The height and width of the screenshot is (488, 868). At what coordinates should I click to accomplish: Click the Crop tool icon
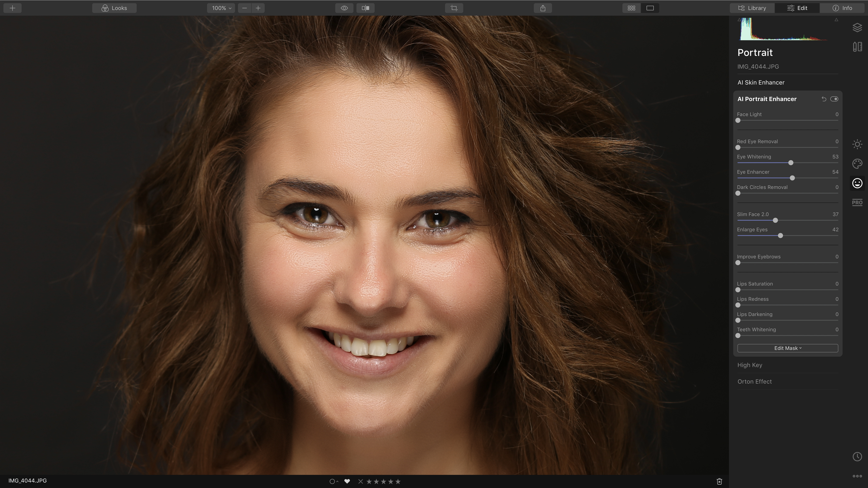(454, 8)
